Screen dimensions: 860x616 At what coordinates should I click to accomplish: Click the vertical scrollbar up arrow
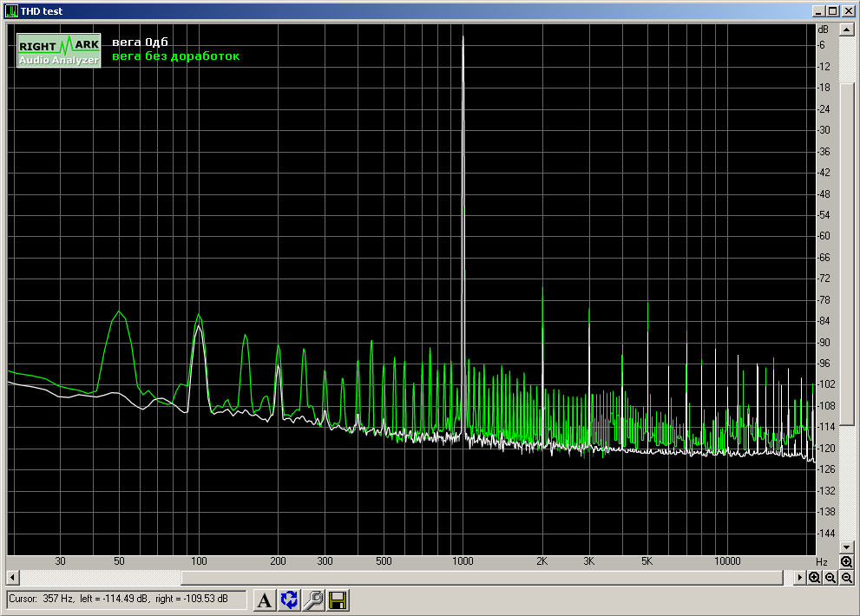tap(847, 29)
